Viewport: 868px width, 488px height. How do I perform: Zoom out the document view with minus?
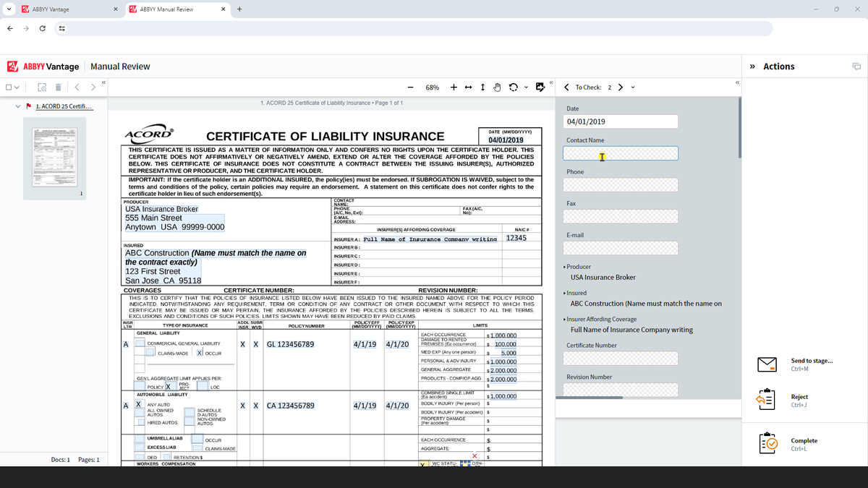(410, 87)
